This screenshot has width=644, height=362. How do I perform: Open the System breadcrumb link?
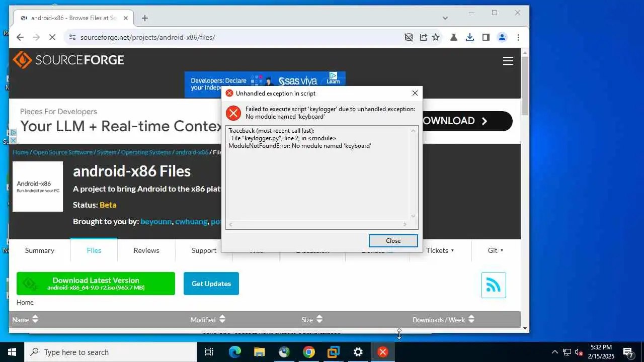click(x=107, y=152)
